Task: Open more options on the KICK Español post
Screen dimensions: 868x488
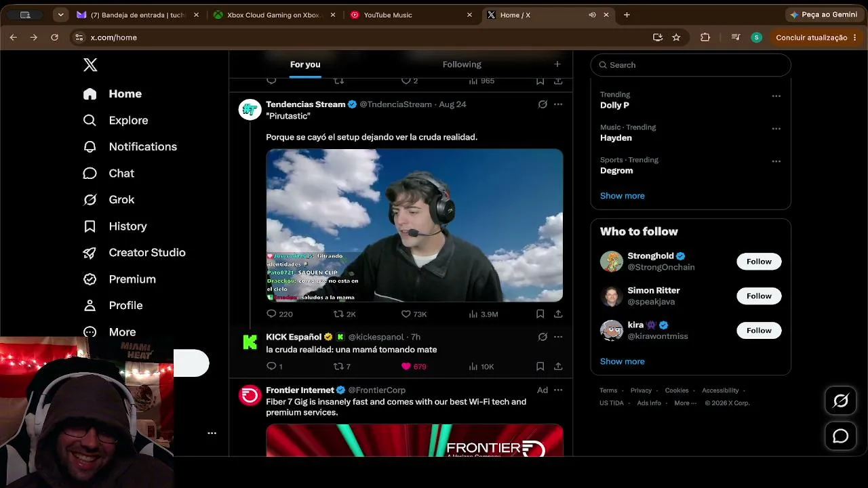Action: (558, 337)
